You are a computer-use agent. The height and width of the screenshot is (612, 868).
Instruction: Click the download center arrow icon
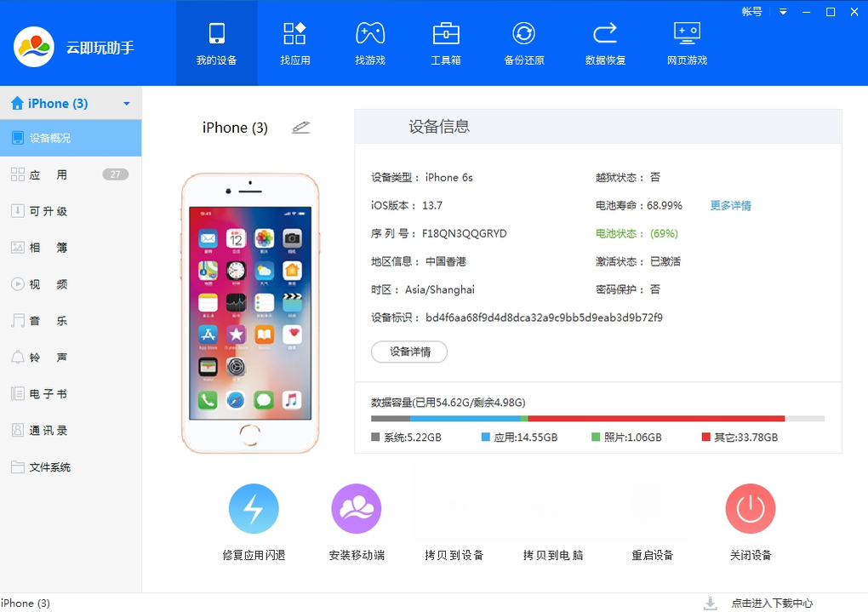point(711,603)
